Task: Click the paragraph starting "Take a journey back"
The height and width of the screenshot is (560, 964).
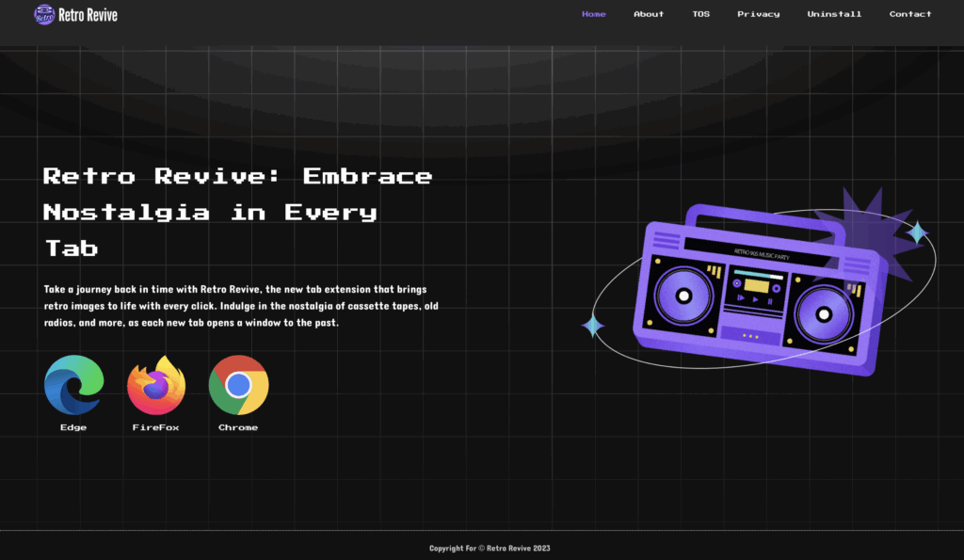Action: pyautogui.click(x=241, y=306)
